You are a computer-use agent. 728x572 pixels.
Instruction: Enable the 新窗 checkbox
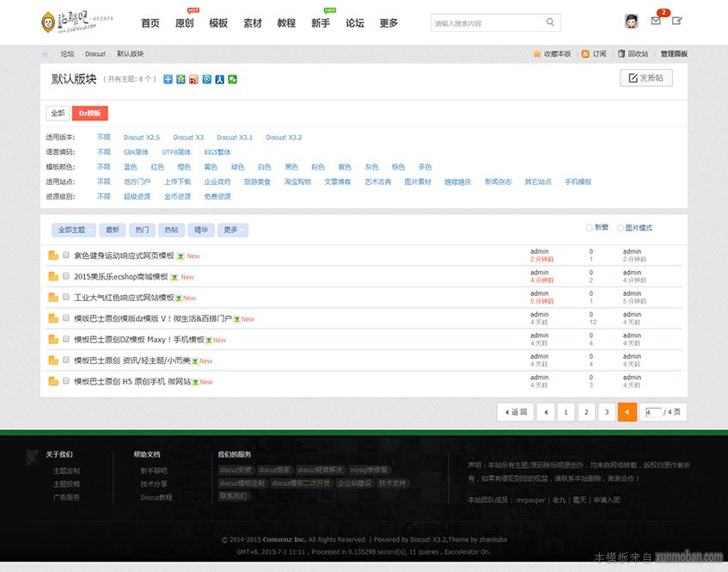pos(589,228)
